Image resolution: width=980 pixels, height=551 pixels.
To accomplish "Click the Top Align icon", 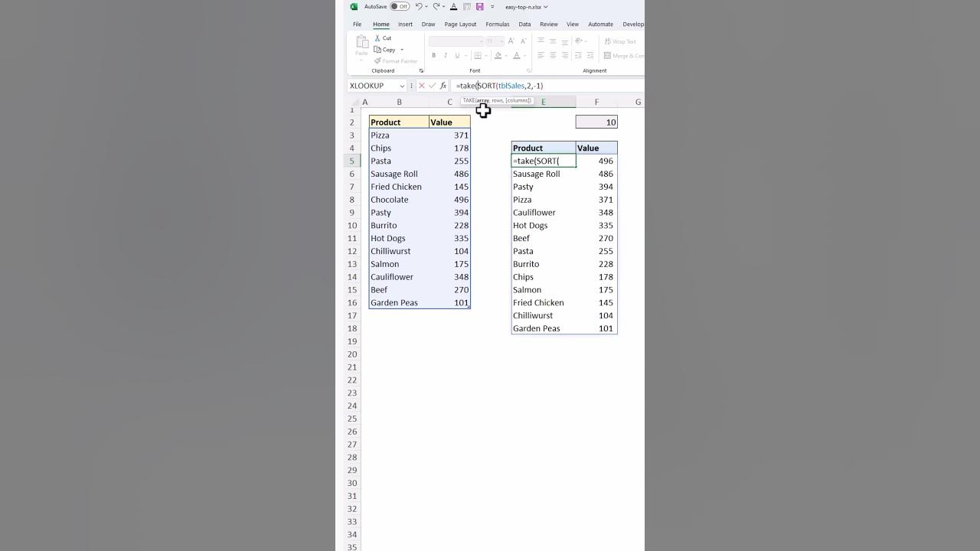I will [541, 41].
